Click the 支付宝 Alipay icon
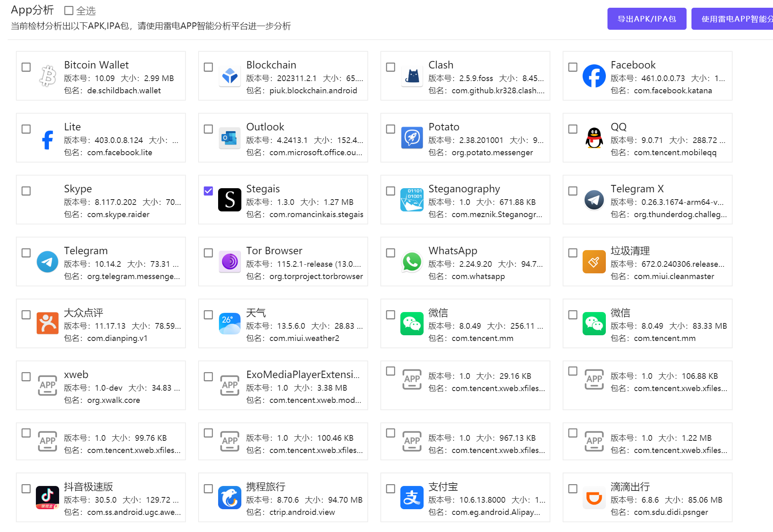773x532 pixels. [412, 498]
